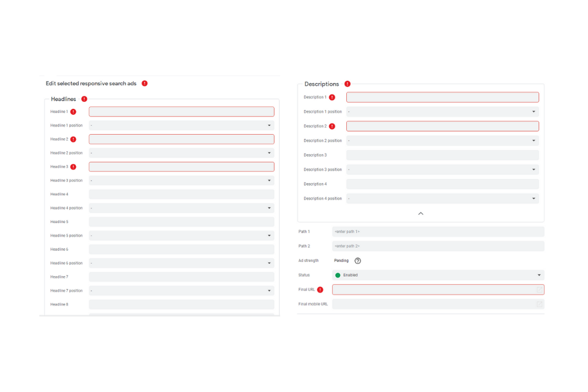
Task: Click the Descriptions section heading text
Action: click(x=322, y=84)
